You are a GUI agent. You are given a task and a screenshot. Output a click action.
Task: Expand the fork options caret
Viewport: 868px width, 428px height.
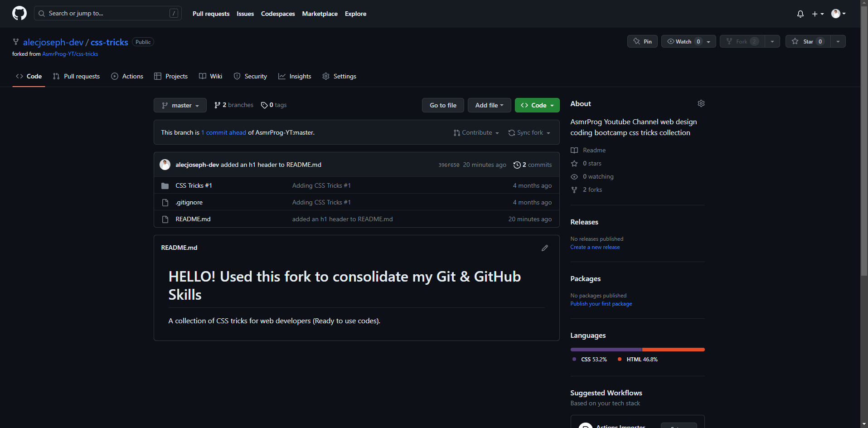[772, 41]
